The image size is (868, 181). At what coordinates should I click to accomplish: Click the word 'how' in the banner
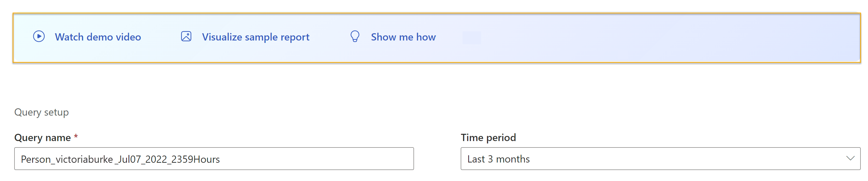426,37
